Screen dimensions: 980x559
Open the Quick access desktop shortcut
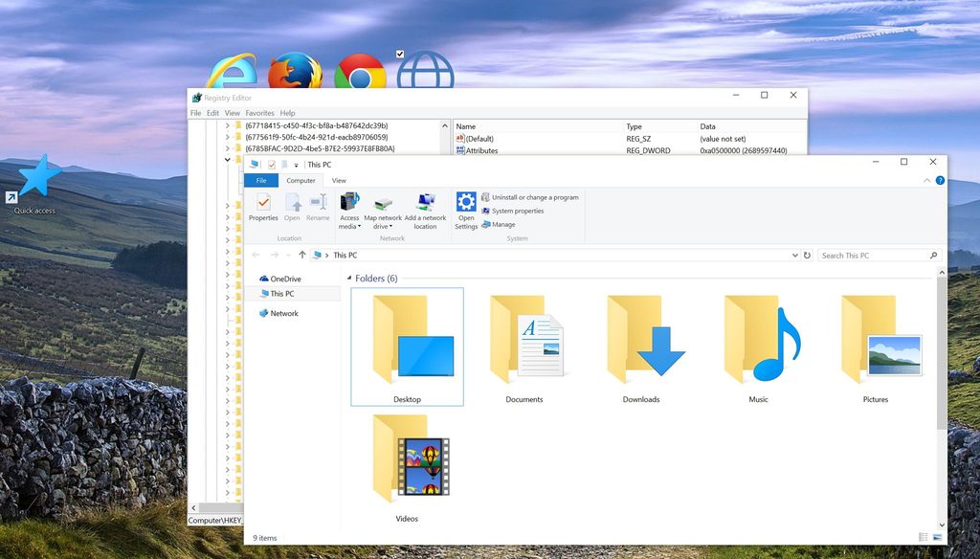[x=34, y=182]
